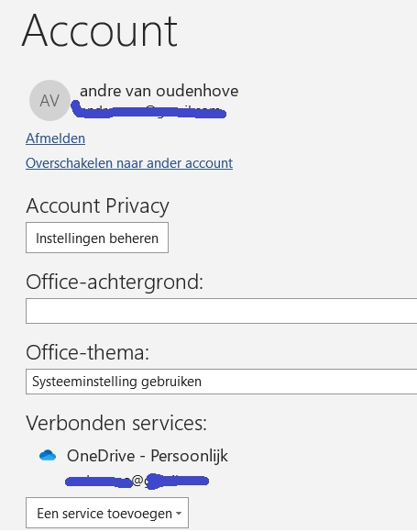Screen dimensions: 417x532
Task: Expand the empty Office-achtergrond dropdown
Action: coord(222,311)
